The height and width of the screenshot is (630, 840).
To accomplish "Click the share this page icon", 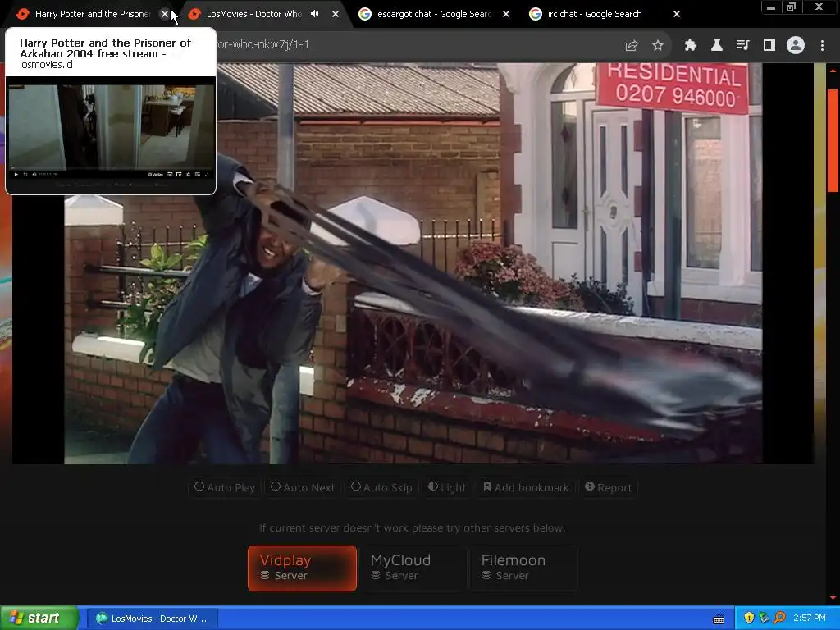I will [632, 46].
